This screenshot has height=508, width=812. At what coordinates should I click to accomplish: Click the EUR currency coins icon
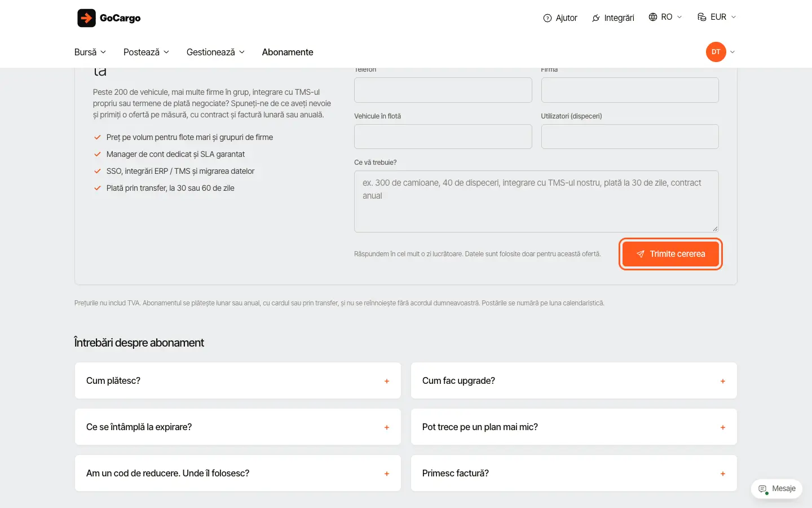pos(702,17)
